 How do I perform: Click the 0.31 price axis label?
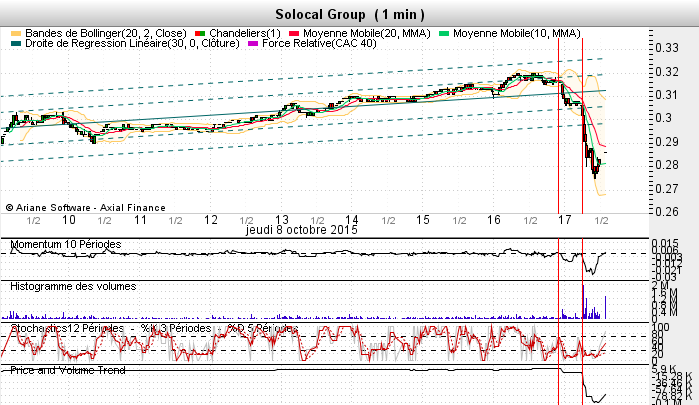pyautogui.click(x=667, y=95)
